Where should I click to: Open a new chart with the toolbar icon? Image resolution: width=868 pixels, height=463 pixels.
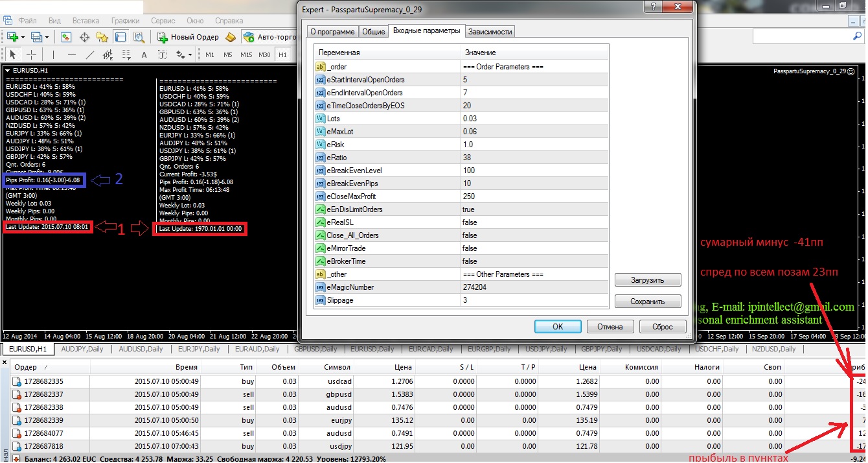(x=12, y=37)
